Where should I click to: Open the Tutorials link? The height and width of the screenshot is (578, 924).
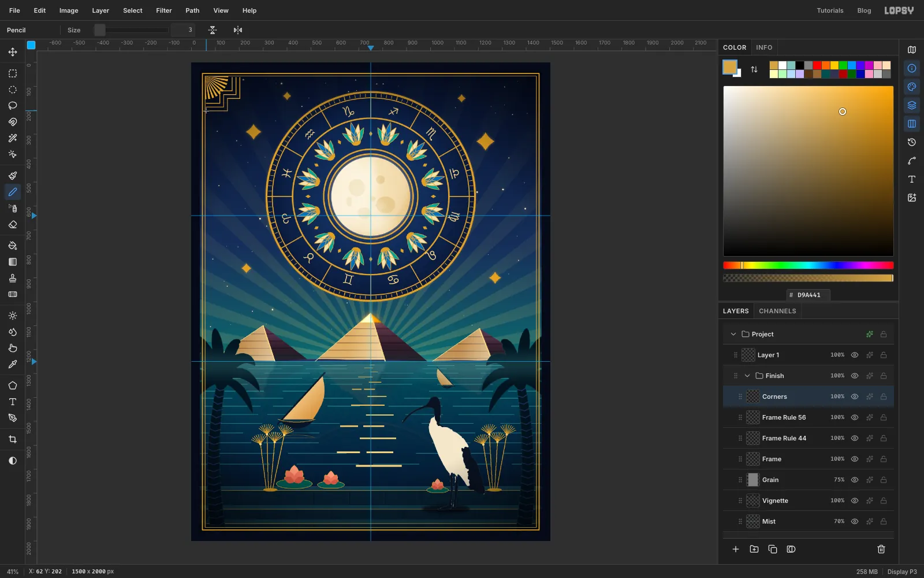830,10
